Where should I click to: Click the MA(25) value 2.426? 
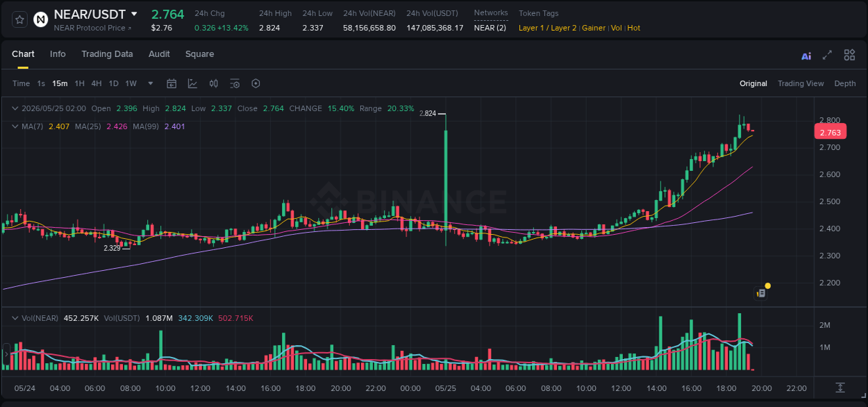[x=117, y=126]
